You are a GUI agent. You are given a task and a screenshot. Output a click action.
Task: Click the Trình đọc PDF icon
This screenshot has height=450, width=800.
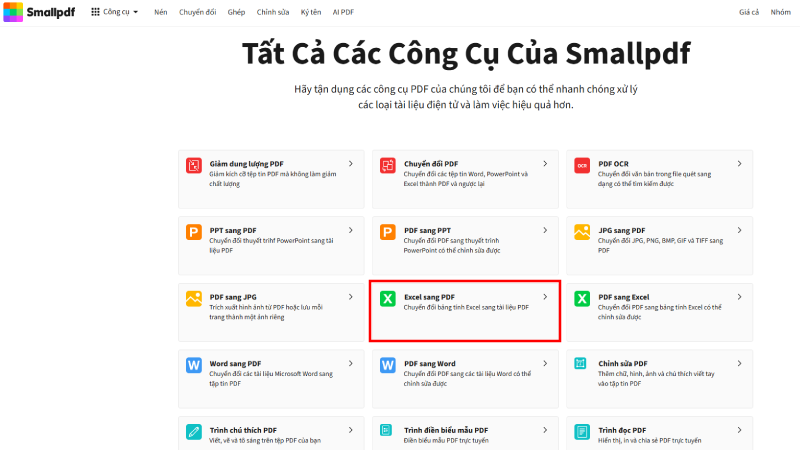click(582, 432)
